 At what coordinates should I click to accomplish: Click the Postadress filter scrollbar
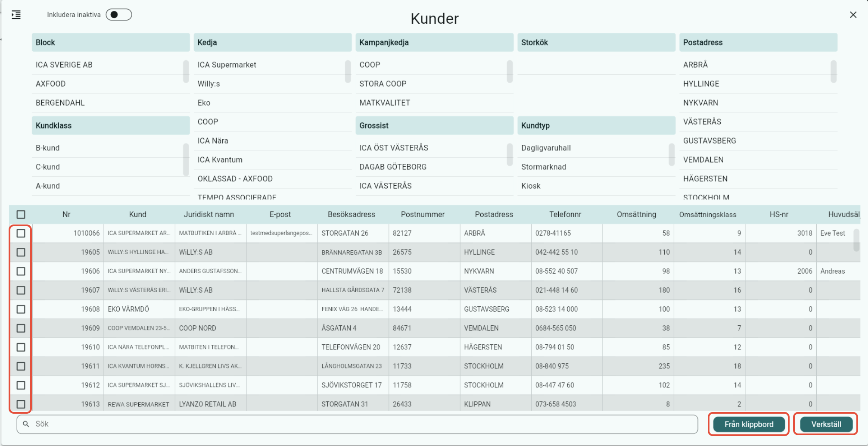(834, 71)
